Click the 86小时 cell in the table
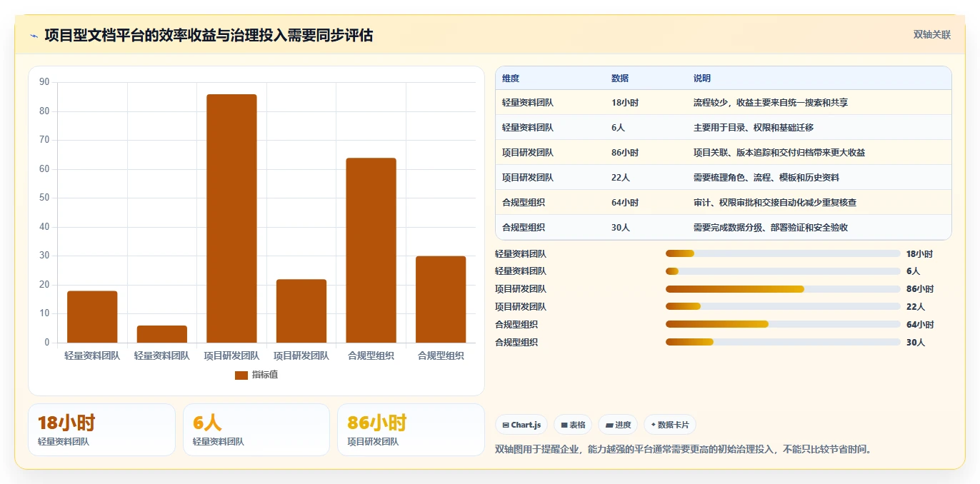The height and width of the screenshot is (484, 980). (625, 153)
